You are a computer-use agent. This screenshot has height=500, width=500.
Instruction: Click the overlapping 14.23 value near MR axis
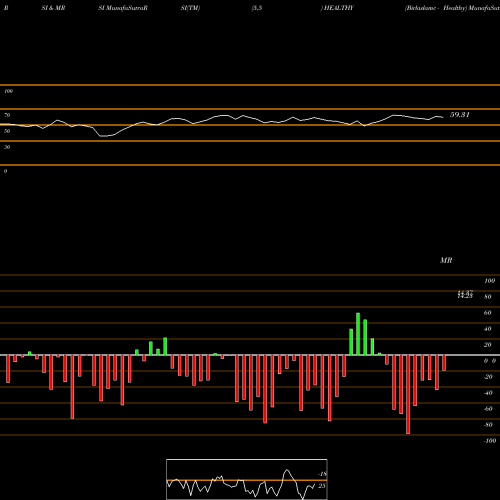point(465,295)
